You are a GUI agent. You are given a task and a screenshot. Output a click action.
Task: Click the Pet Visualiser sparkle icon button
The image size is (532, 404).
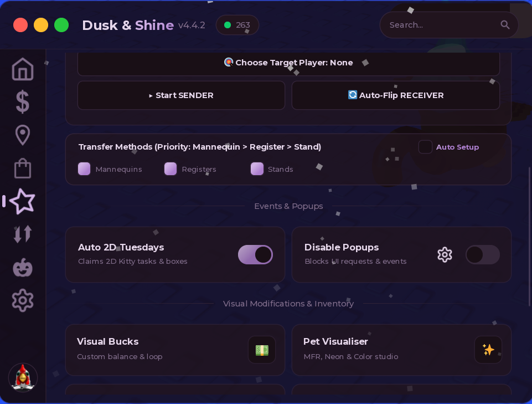tap(488, 350)
